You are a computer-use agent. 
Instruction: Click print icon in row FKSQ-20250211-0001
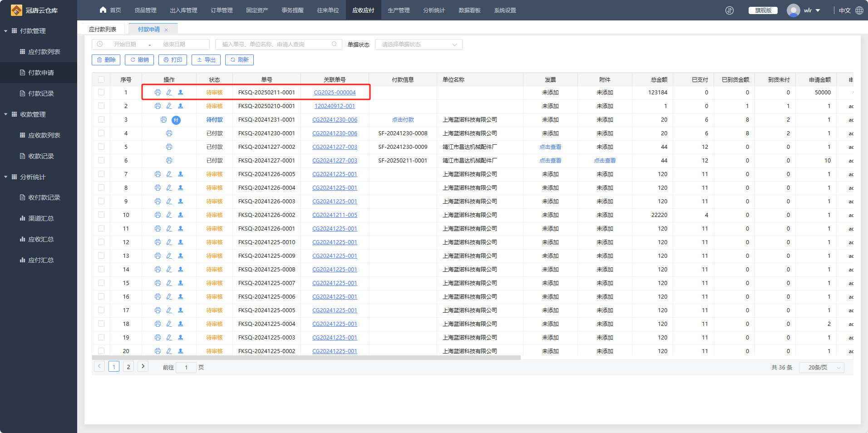coord(158,93)
